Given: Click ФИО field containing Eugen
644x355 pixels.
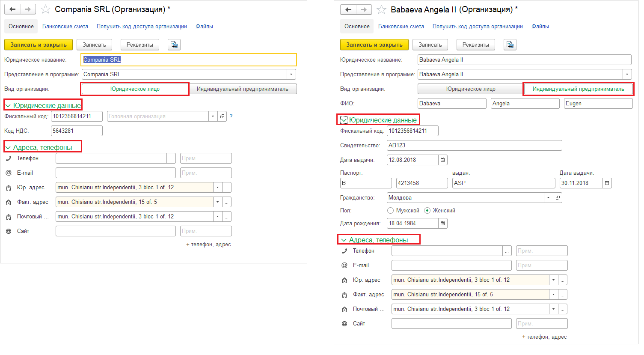Looking at the screenshot, I should point(598,104).
